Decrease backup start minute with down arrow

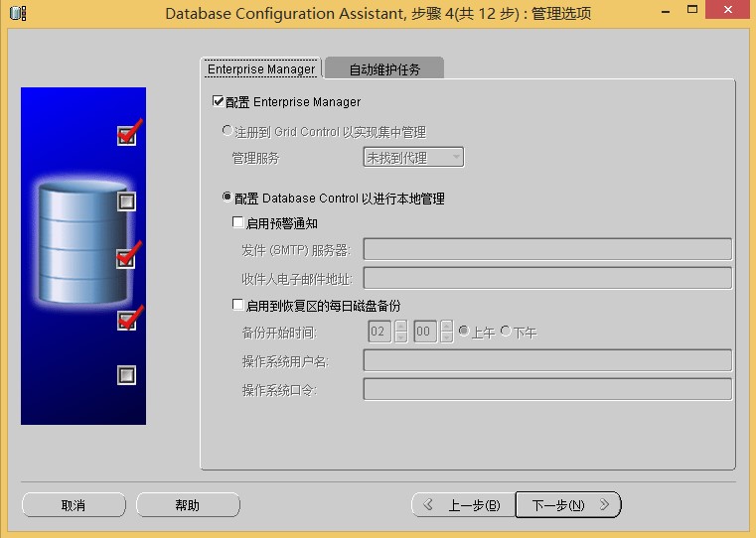coord(446,337)
